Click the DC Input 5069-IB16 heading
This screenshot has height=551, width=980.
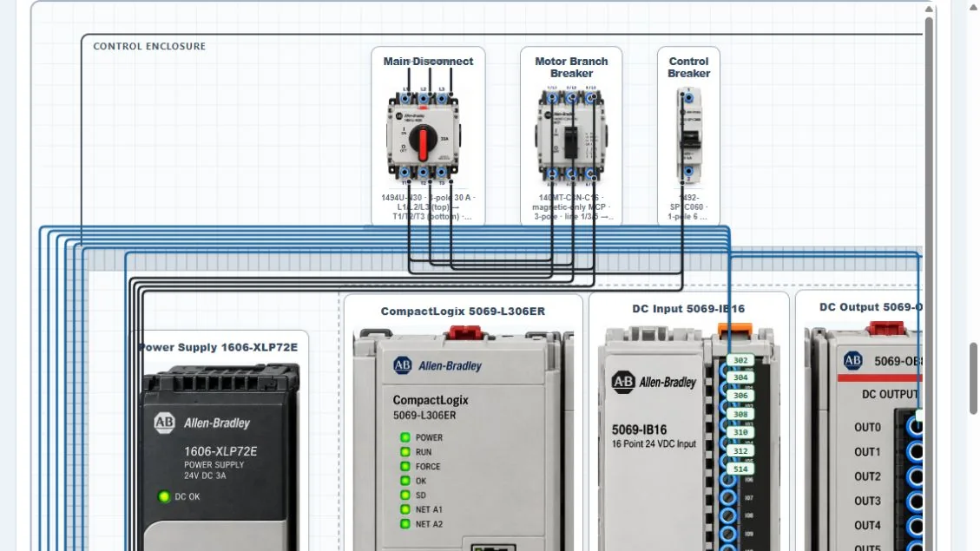click(x=688, y=309)
